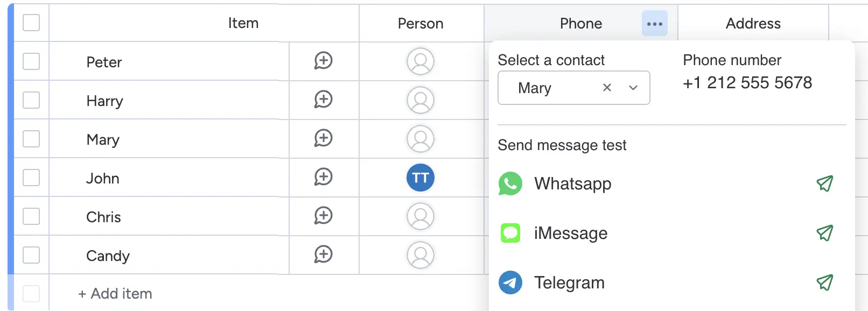
Task: Open the comment icon on Harry's row
Action: [323, 100]
